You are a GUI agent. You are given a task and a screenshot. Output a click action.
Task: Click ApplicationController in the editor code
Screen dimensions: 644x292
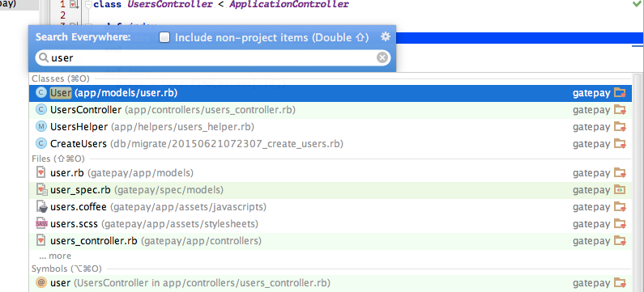tap(288, 5)
